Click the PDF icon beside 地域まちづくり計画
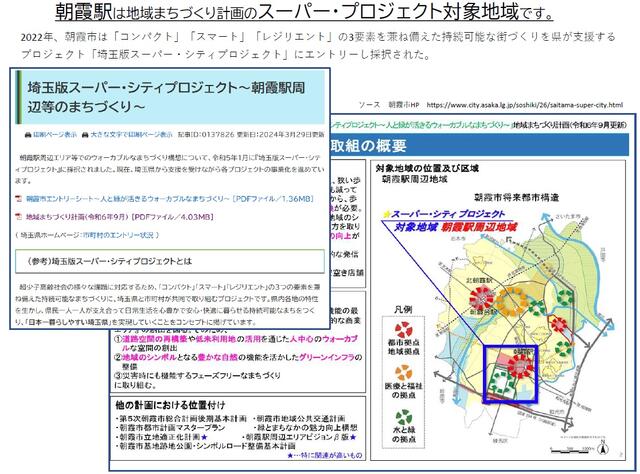The height and width of the screenshot is (474, 640). 21,215
